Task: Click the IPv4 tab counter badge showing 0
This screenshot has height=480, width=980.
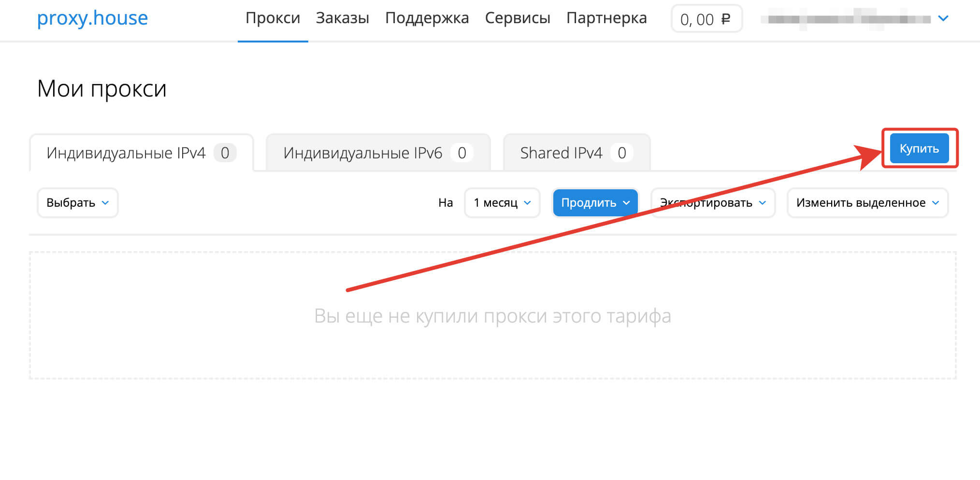Action: pos(225,153)
